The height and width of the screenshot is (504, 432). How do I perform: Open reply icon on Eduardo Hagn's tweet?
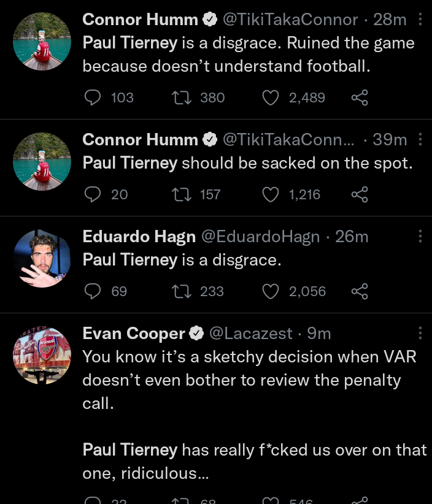(x=92, y=291)
